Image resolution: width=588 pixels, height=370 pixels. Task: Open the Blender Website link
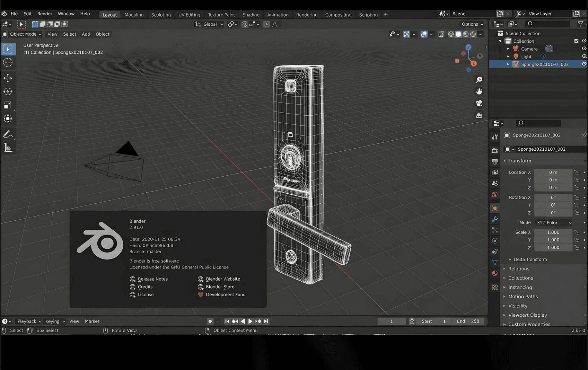click(x=219, y=279)
